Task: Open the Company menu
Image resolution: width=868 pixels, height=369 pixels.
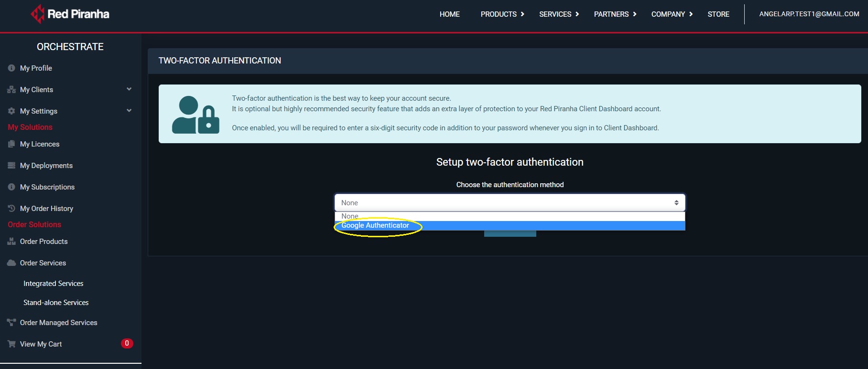Action: 668,14
